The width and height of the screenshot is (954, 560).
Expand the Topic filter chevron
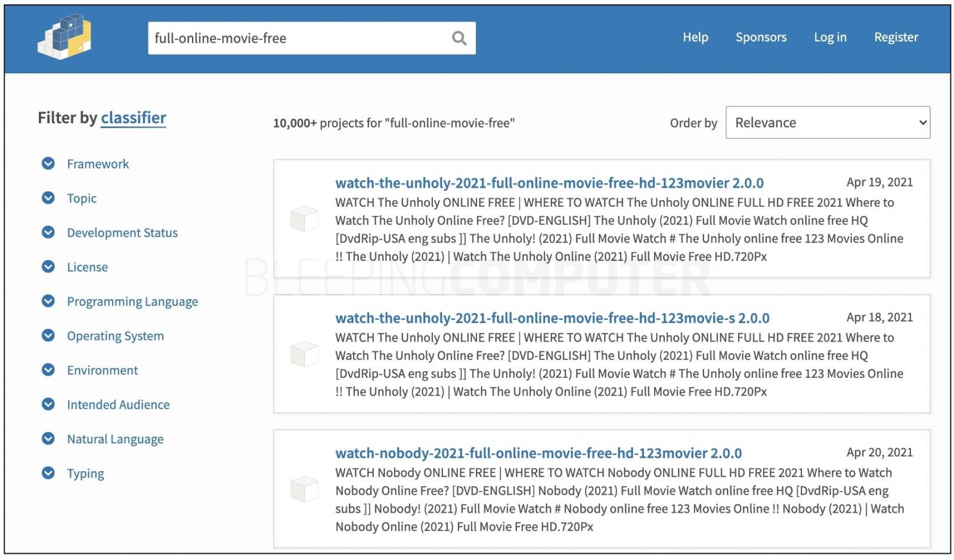(48, 198)
